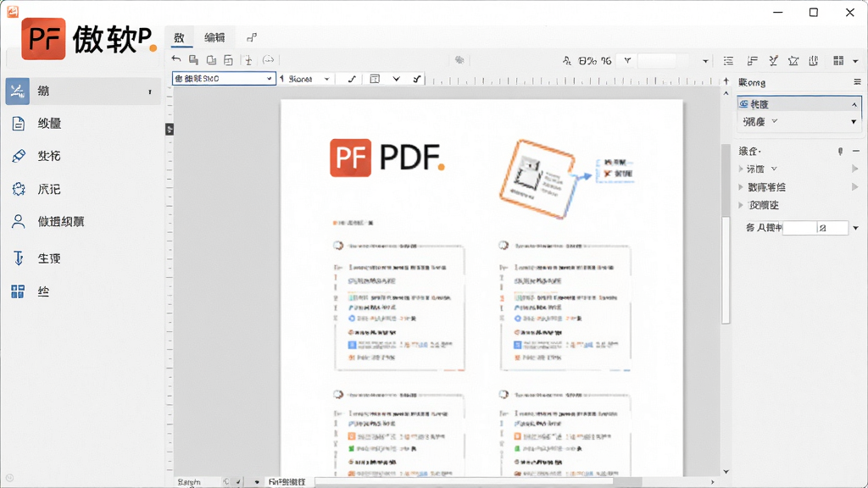This screenshot has height=488, width=868.
Task: Click the faded icon mid toolbar
Action: pyautogui.click(x=459, y=60)
